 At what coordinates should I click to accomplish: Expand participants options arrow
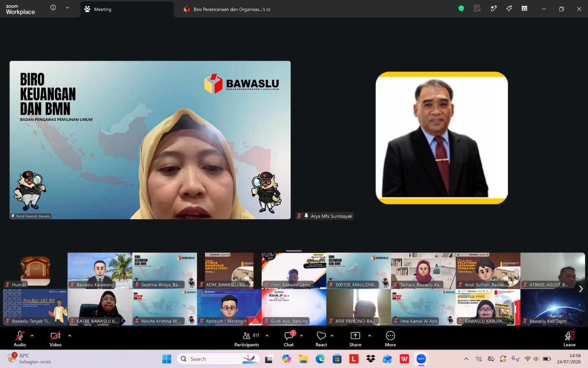point(267,336)
